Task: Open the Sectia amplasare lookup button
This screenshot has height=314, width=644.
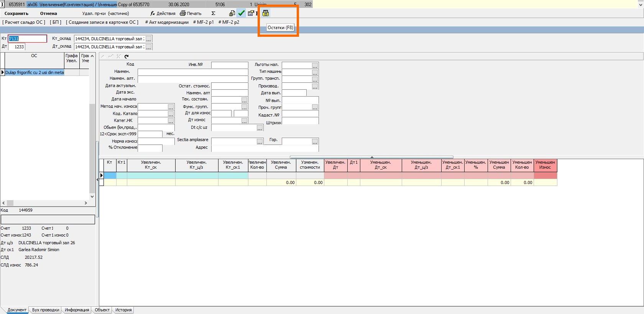Action: 260,141
